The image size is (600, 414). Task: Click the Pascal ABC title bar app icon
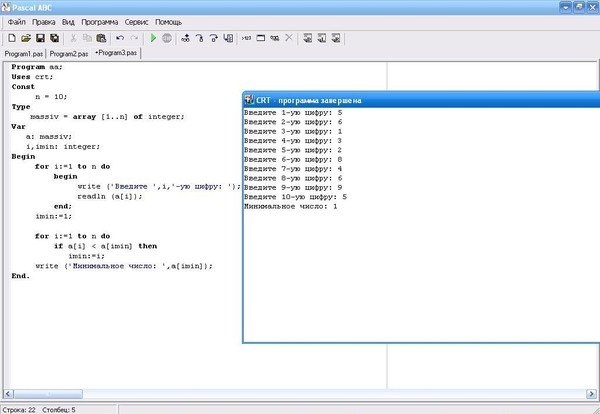point(6,7)
